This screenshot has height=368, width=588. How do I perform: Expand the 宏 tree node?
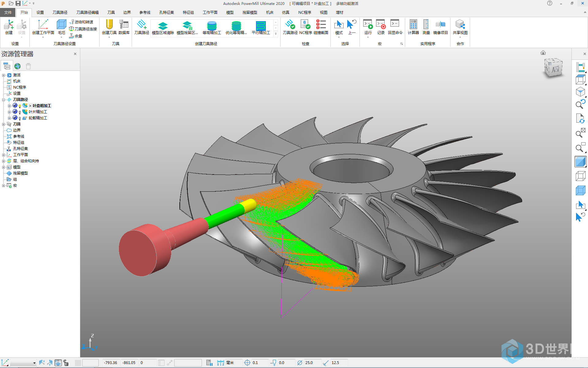pos(4,186)
